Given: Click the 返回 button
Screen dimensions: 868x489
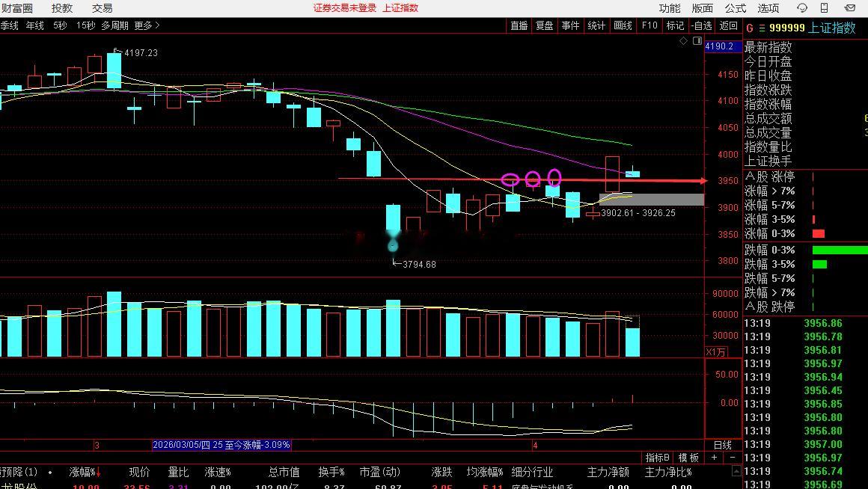Looking at the screenshot, I should 729,25.
